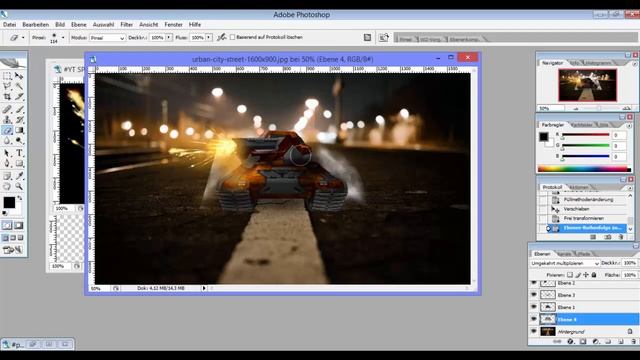
Task: Select 'Frei transformieren' history state
Action: click(x=583, y=218)
